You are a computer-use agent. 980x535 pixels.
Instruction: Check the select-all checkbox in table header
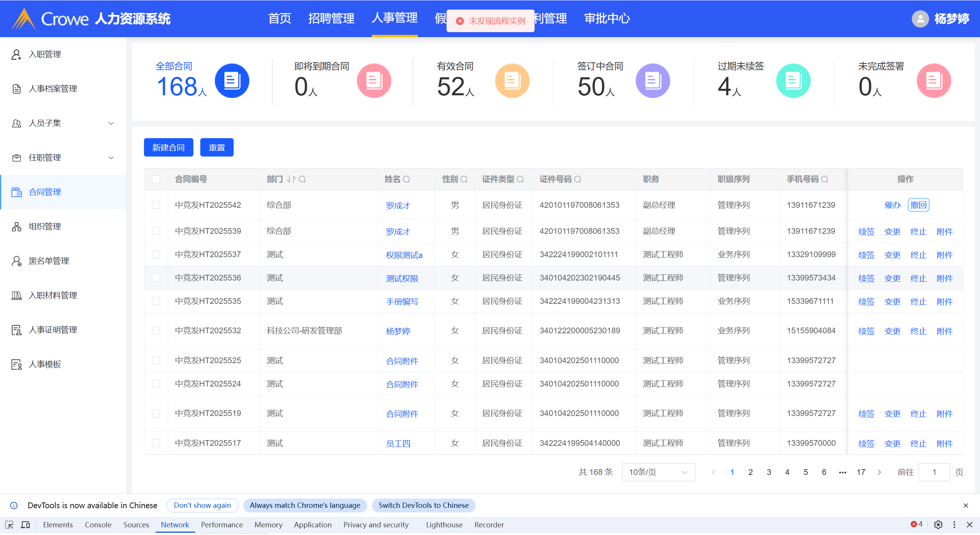click(x=156, y=179)
